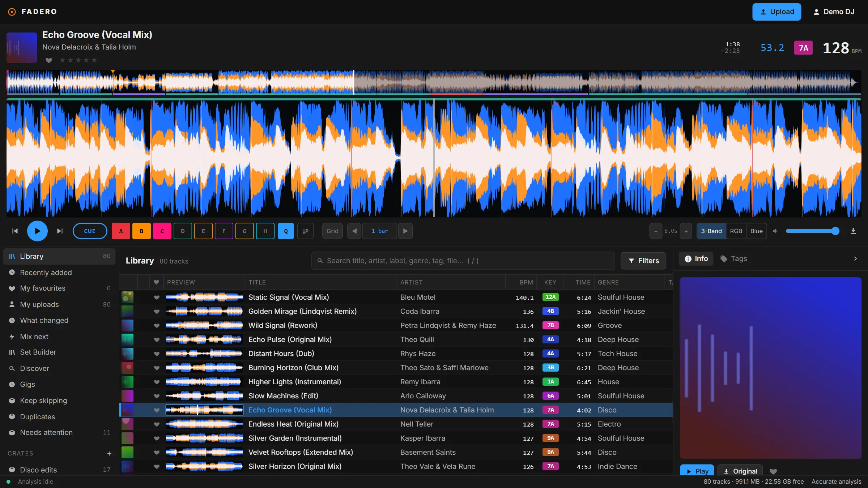Toggle the loop icon button
The image size is (868, 488).
tap(305, 231)
